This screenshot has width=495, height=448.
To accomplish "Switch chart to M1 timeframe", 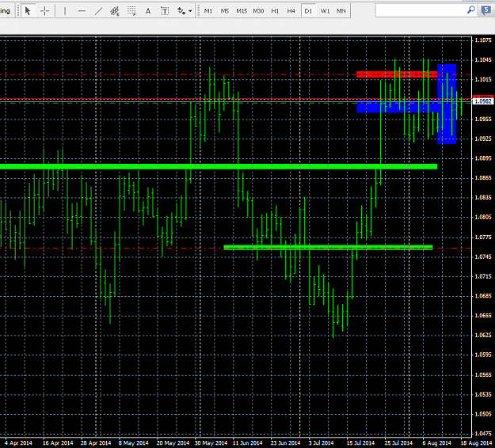I will [208, 11].
